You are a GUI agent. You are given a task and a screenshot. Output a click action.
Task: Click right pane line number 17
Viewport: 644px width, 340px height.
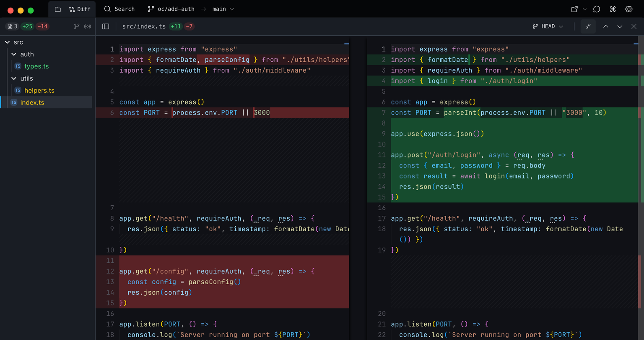[x=382, y=218]
